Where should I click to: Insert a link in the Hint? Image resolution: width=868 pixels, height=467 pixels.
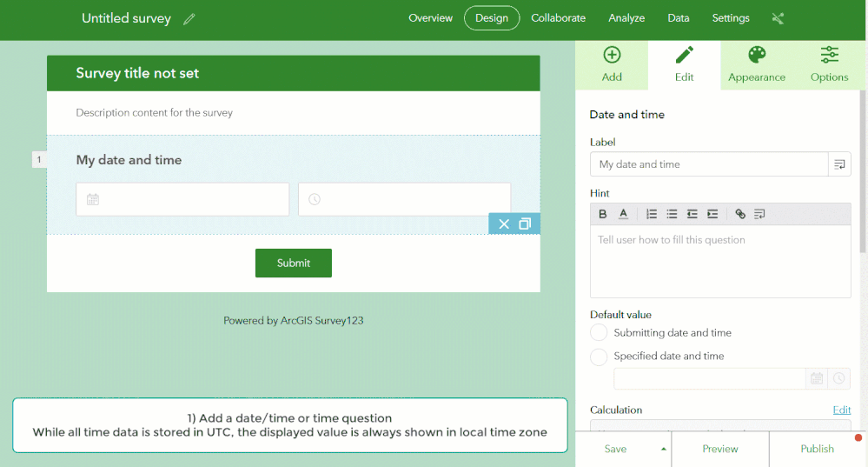tap(740, 214)
